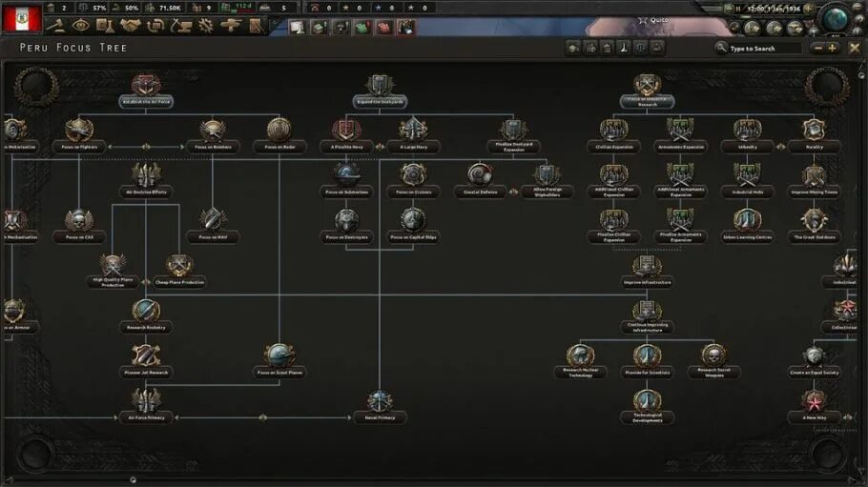The width and height of the screenshot is (868, 487).
Task: Open the Construction crane icon
Action: [181, 25]
